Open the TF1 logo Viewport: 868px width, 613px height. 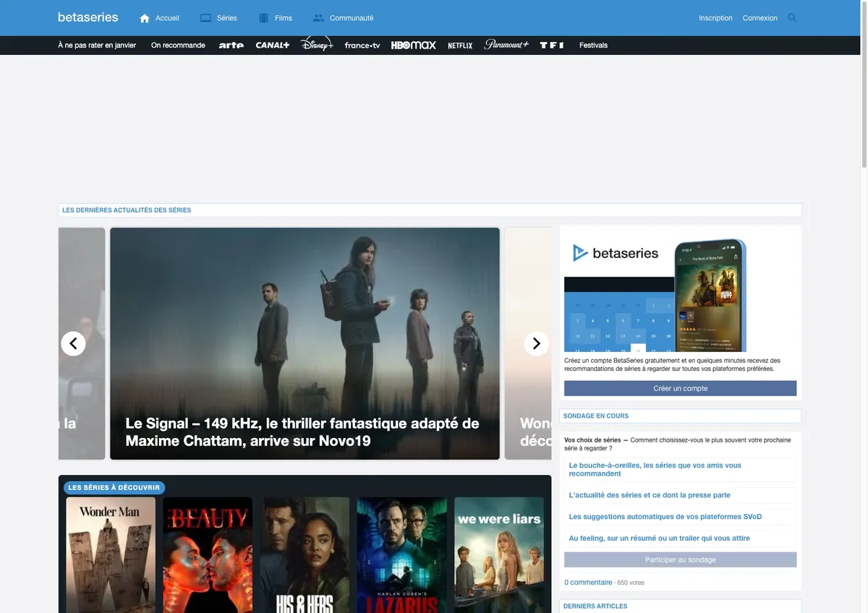552,45
